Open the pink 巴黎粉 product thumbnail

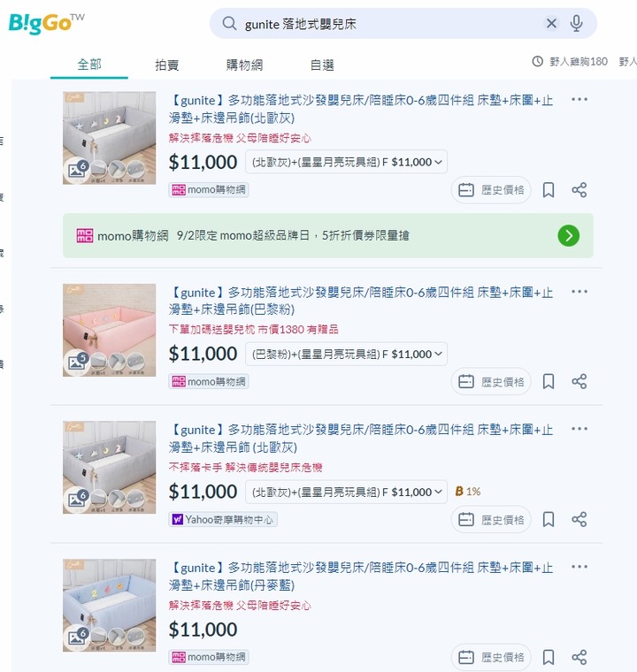(x=110, y=330)
